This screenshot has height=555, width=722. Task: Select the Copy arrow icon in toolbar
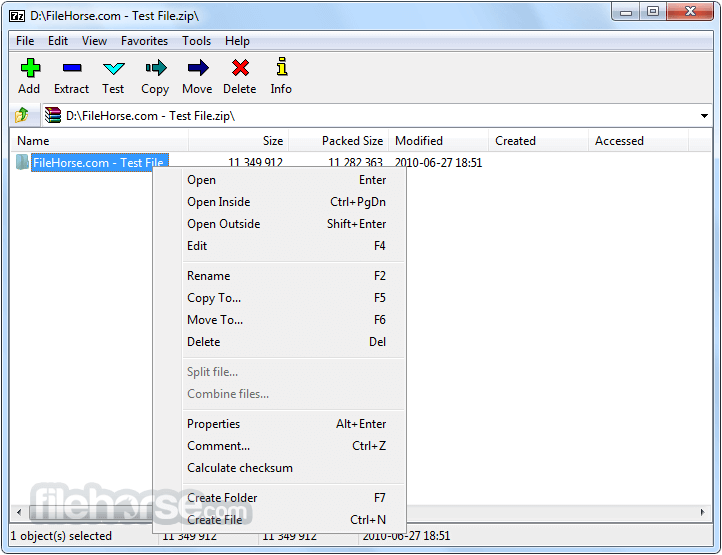(156, 68)
